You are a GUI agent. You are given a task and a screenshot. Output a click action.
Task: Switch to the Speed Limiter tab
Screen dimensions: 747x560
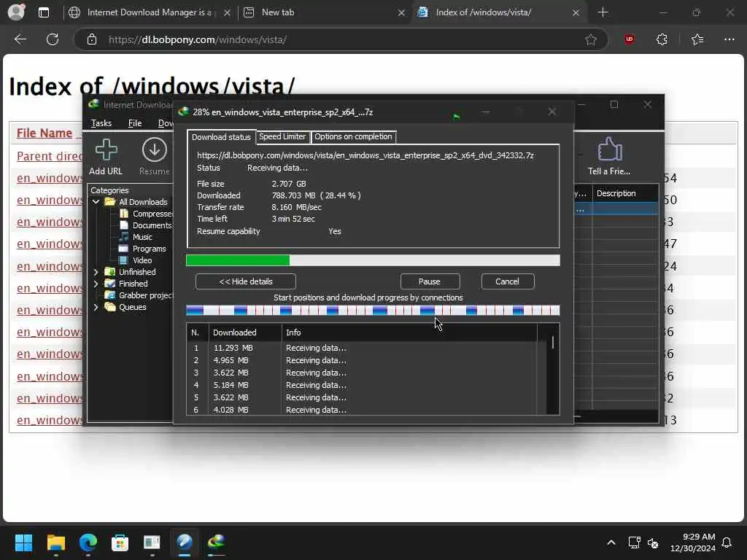pos(282,136)
